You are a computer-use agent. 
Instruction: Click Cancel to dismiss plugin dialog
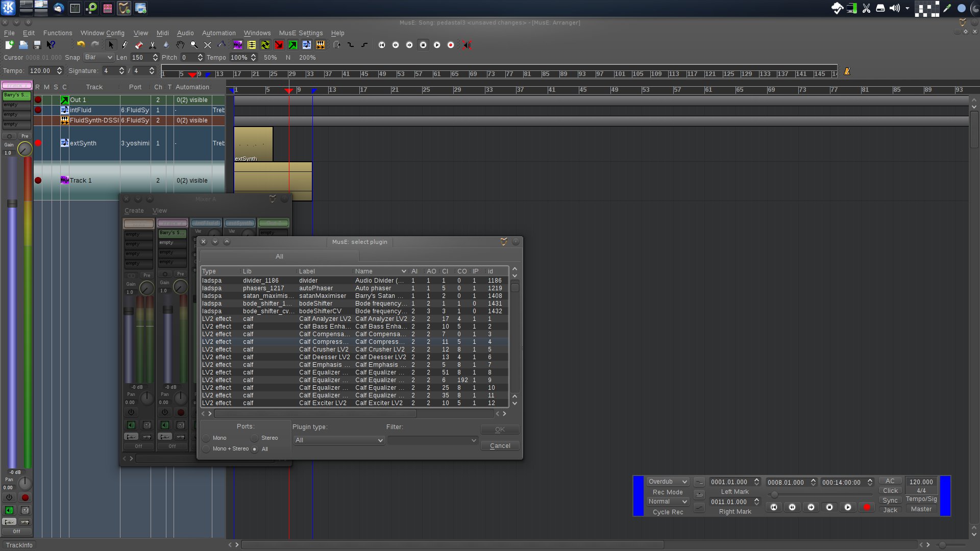pos(499,445)
